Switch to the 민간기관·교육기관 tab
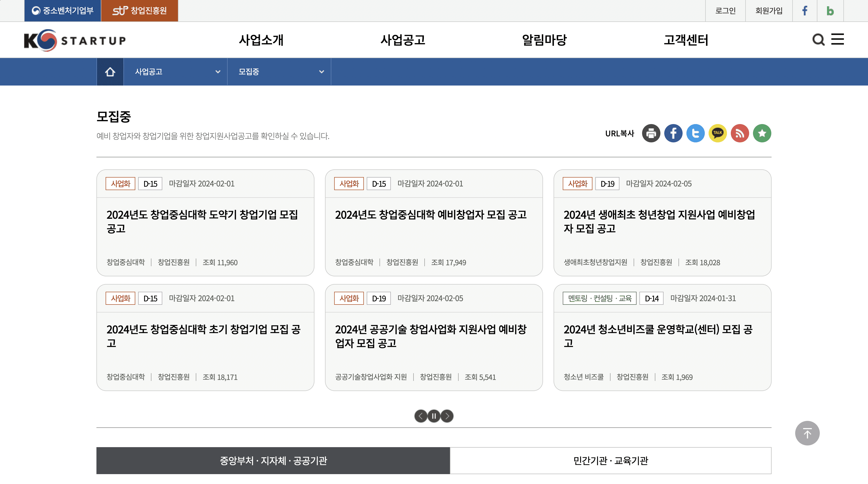The width and height of the screenshot is (868, 484). (610, 461)
